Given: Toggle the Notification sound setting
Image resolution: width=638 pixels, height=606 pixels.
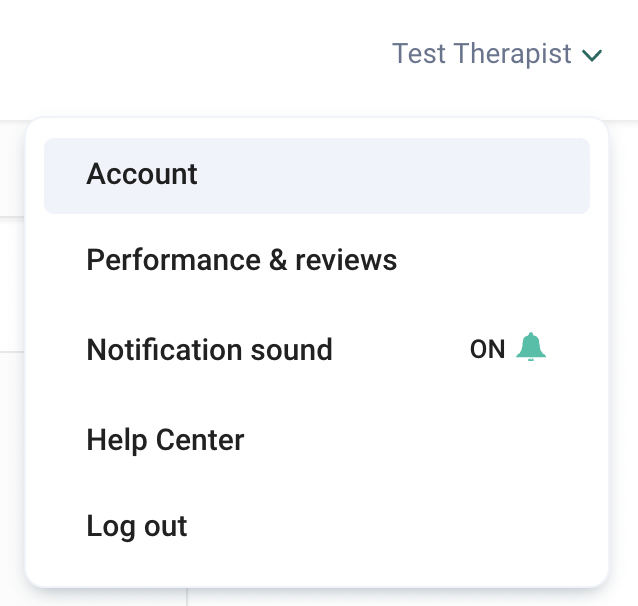Looking at the screenshot, I should pos(315,350).
